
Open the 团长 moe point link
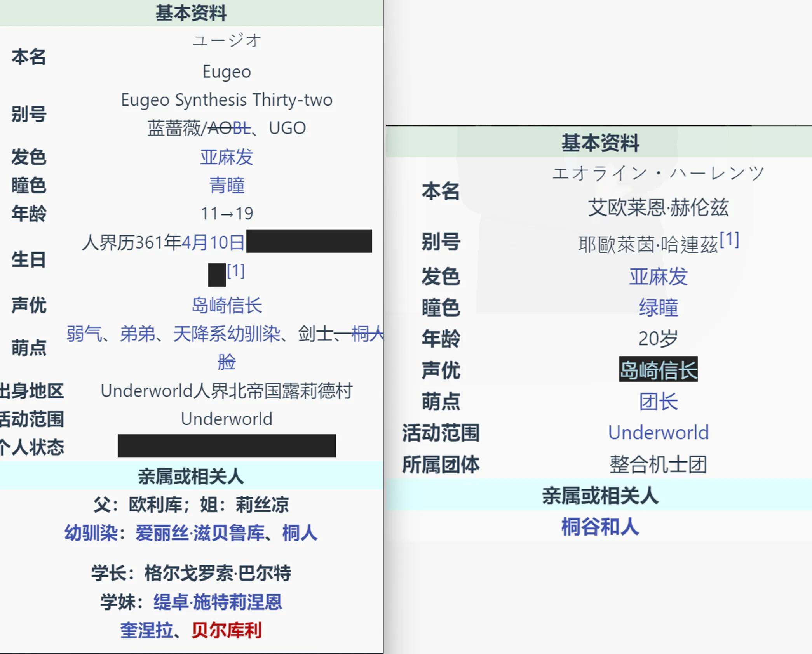tap(658, 402)
